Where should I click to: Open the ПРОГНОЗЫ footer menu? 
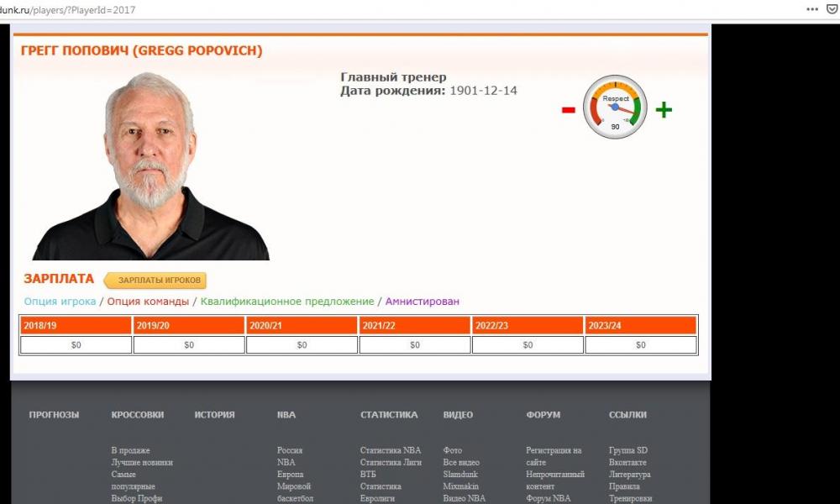54,415
